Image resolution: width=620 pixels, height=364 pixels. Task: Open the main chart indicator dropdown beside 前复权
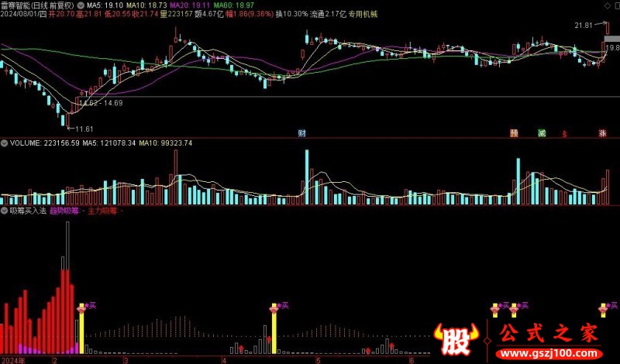tap(81, 5)
